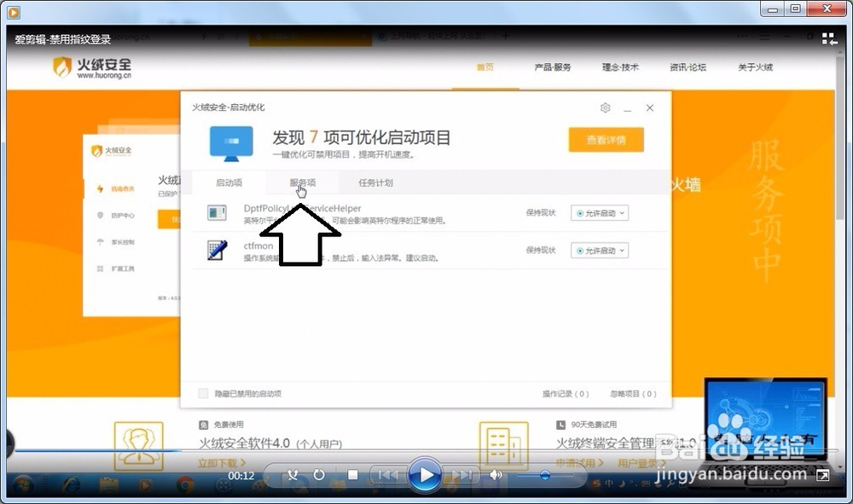Expand the startup action dropdown for DptfPolicy
853x504 pixels.
[620, 212]
